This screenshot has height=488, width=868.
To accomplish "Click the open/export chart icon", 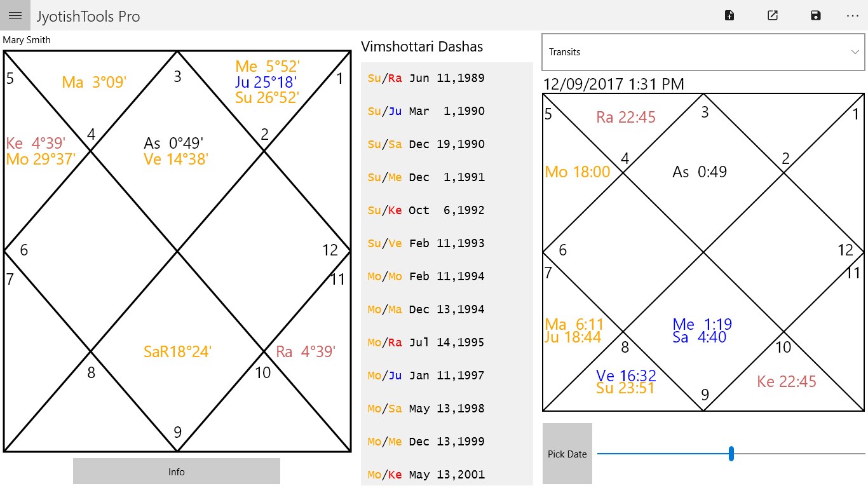I will [x=773, y=15].
